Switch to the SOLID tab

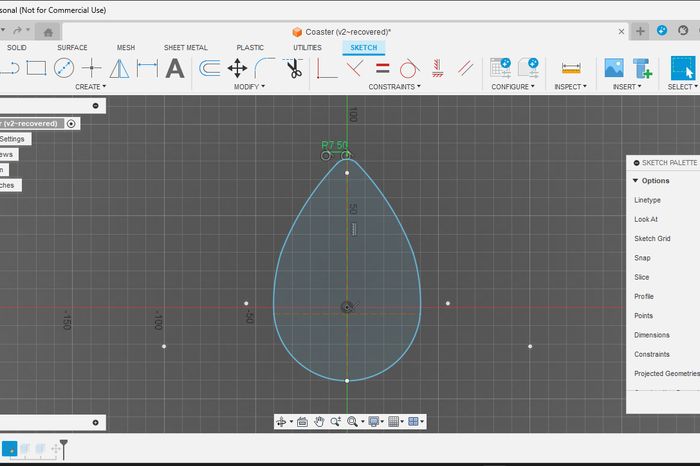(x=17, y=47)
